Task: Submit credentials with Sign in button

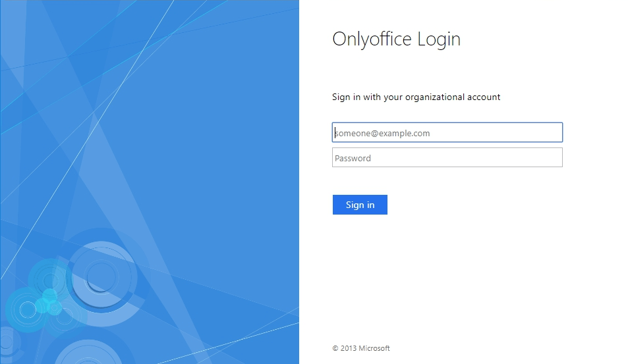Action: point(360,205)
